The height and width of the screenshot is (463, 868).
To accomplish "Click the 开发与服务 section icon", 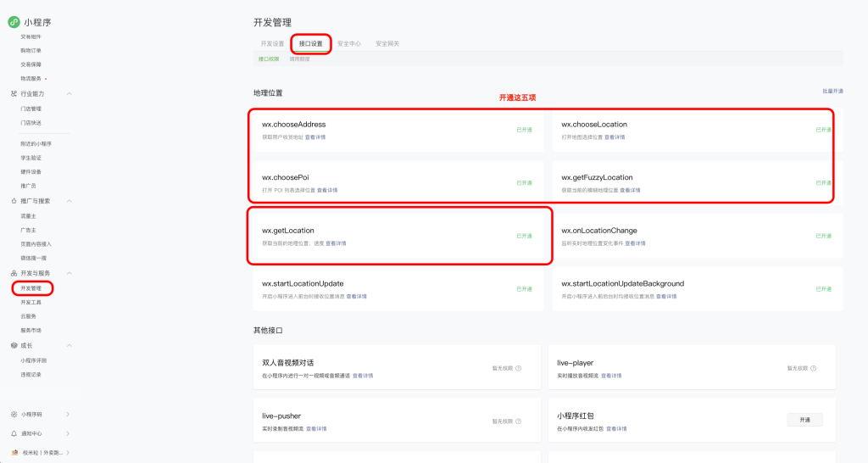I will point(14,273).
